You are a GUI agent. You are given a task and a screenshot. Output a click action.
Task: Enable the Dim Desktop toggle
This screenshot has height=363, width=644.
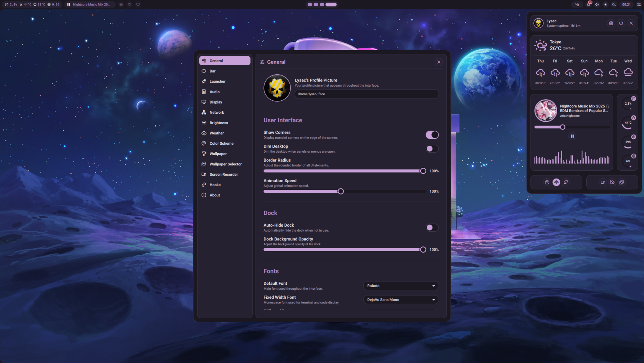[432, 149]
